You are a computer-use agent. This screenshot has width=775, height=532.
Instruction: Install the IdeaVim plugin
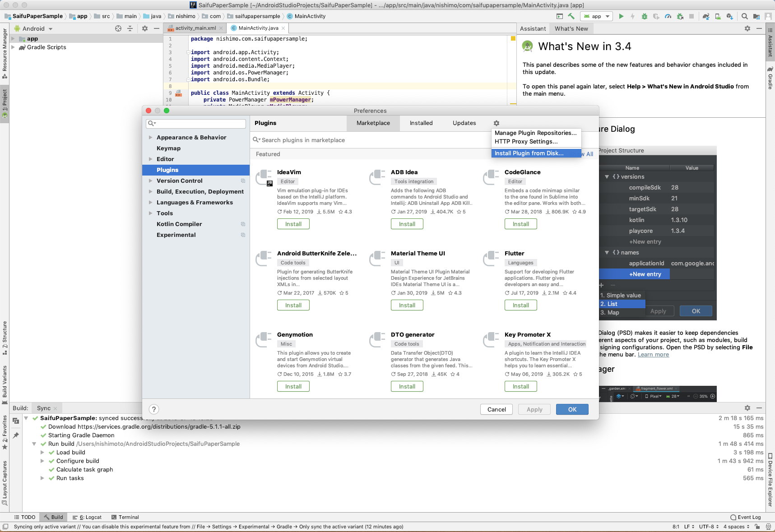[x=293, y=224]
